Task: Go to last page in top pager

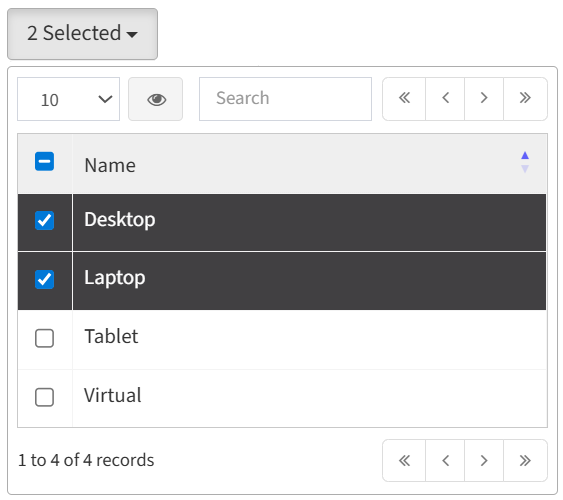Action: pos(525,99)
